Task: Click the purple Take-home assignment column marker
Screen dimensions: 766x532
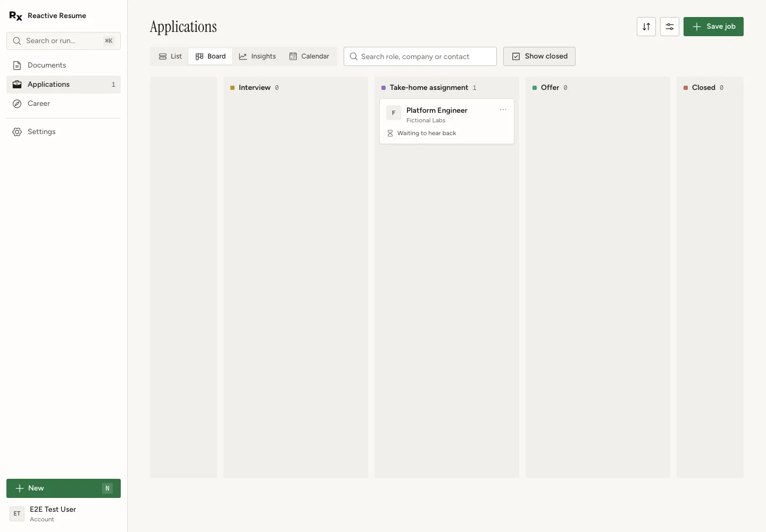Action: pos(384,88)
